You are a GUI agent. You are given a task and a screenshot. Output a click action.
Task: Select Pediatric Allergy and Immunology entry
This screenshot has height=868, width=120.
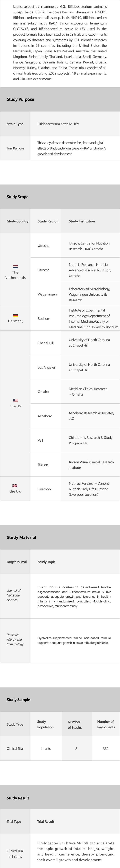coord(15,639)
